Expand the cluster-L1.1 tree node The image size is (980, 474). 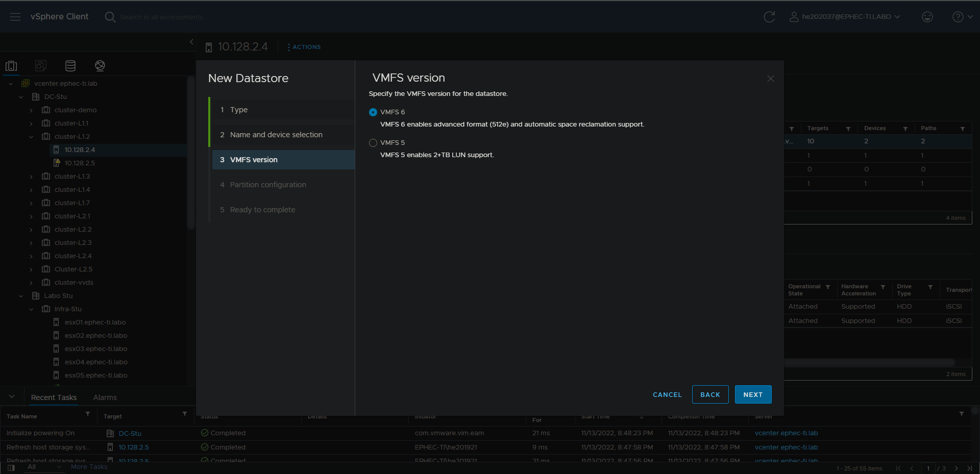(x=31, y=123)
